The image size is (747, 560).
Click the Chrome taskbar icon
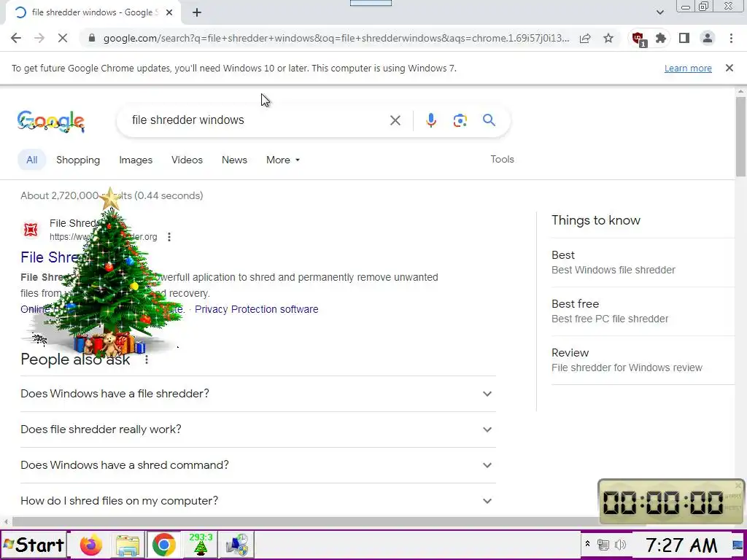point(163,545)
